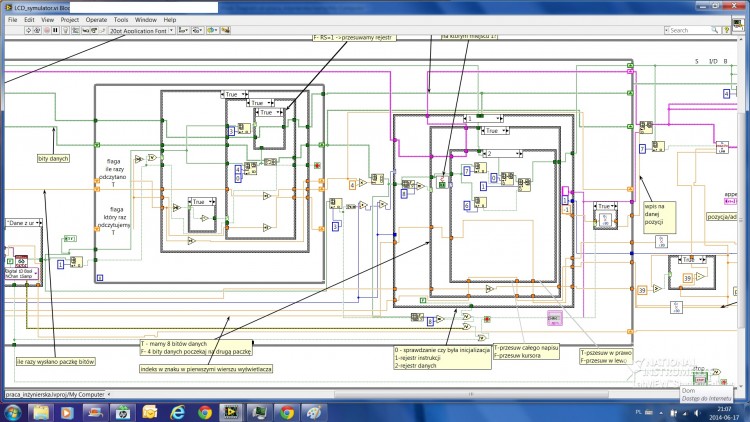Viewport: 750px width, 422px height.
Task: Open the Operate menu
Action: click(x=96, y=20)
